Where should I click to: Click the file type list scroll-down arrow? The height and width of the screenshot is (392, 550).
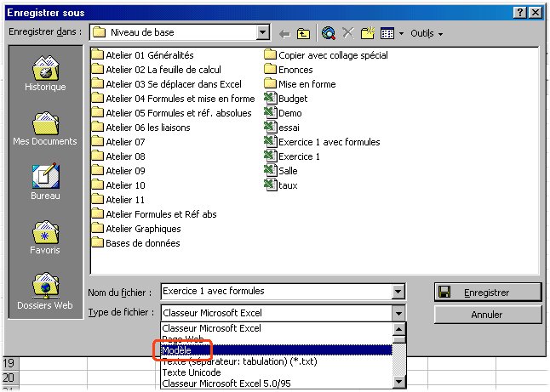click(398, 382)
